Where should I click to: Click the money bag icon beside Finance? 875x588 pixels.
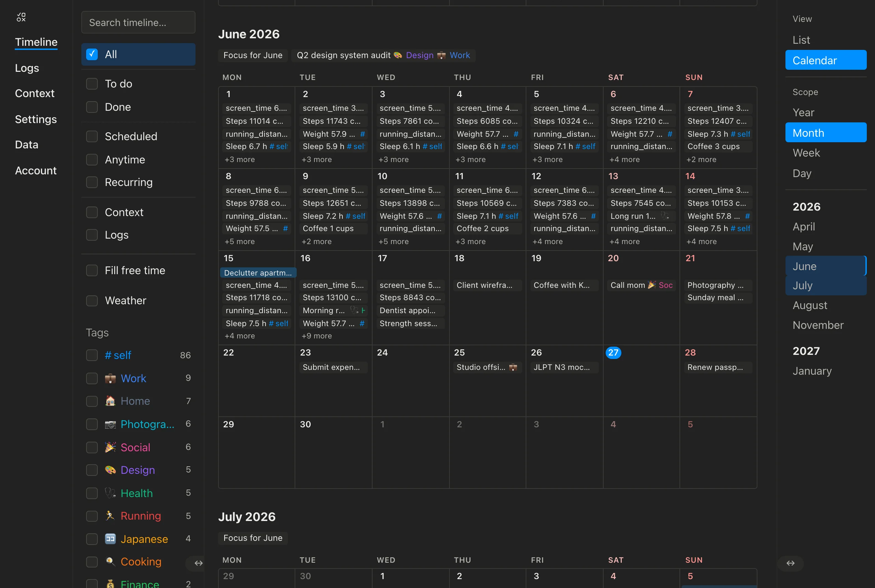pos(110,584)
